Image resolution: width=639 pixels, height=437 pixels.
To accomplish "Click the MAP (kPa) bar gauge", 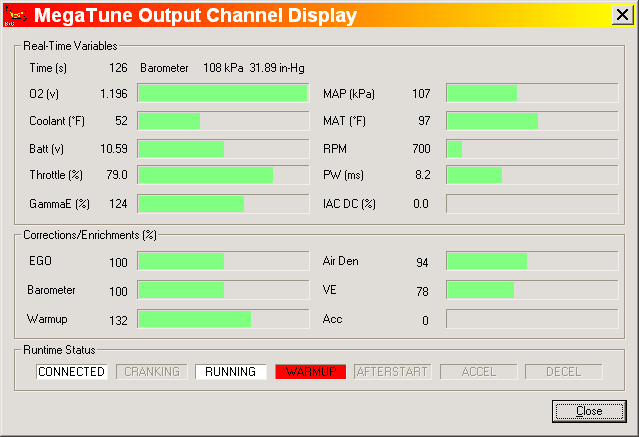I will [532, 93].
